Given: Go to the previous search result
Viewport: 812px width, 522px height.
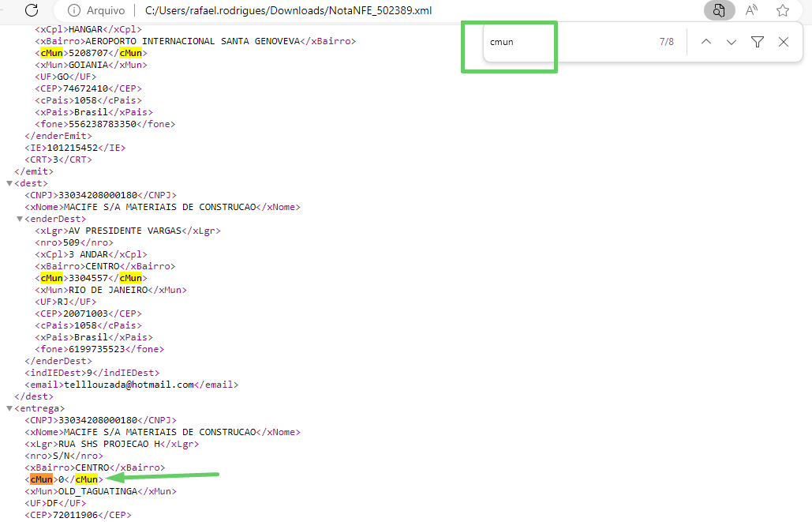Looking at the screenshot, I should (705, 42).
